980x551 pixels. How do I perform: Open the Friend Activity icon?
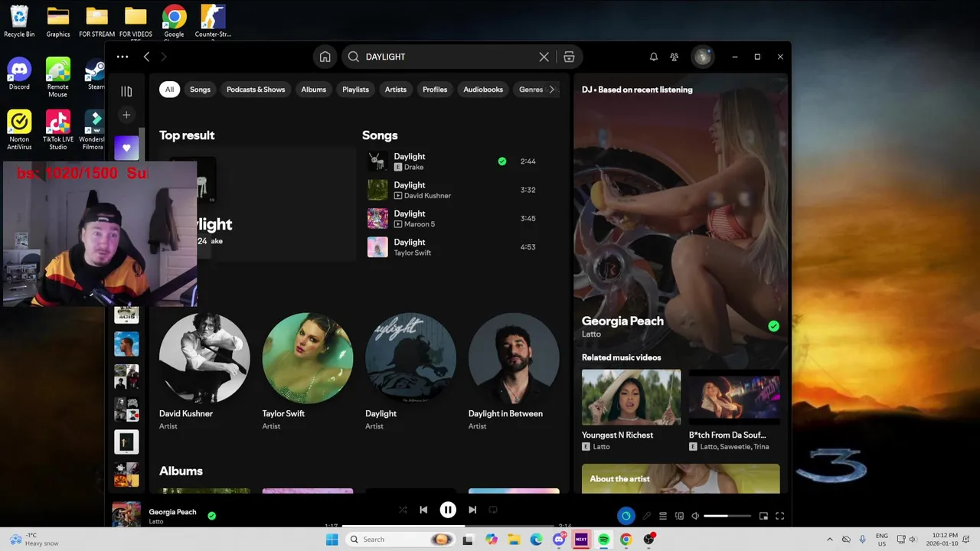675,57
